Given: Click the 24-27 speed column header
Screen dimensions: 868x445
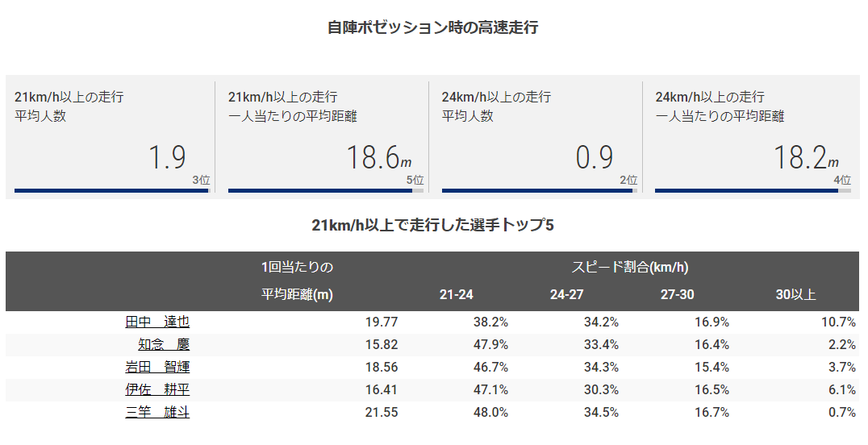Looking at the screenshot, I should click(x=566, y=295).
